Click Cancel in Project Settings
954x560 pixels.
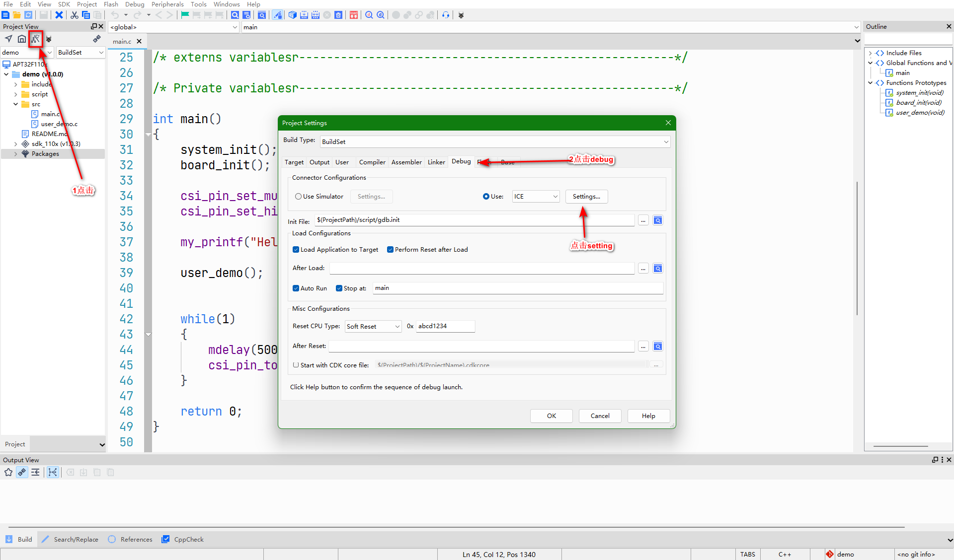pos(600,416)
